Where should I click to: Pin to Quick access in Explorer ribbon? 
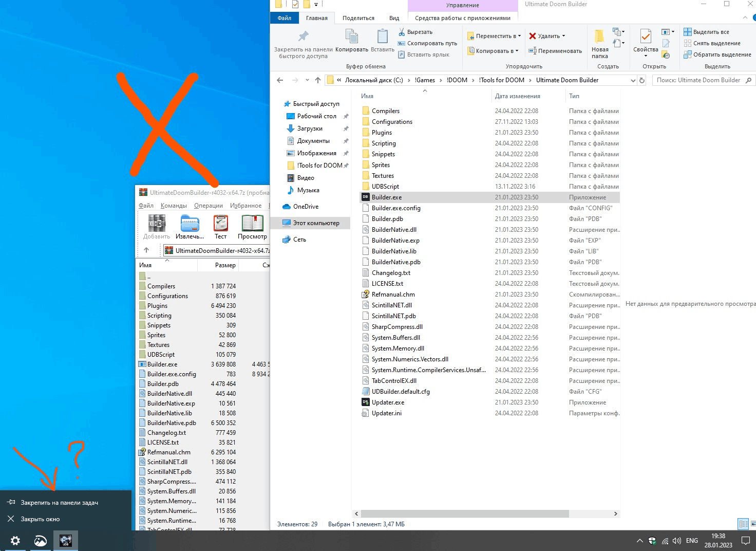tap(303, 44)
